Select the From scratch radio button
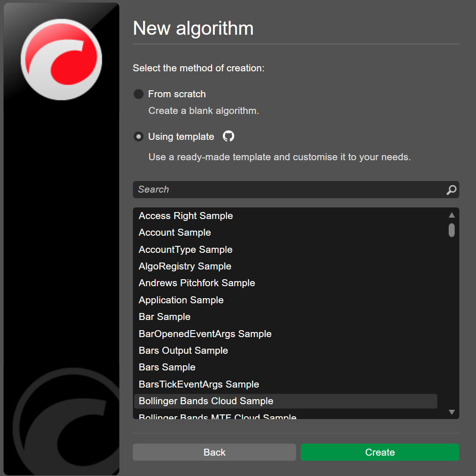 138,94
